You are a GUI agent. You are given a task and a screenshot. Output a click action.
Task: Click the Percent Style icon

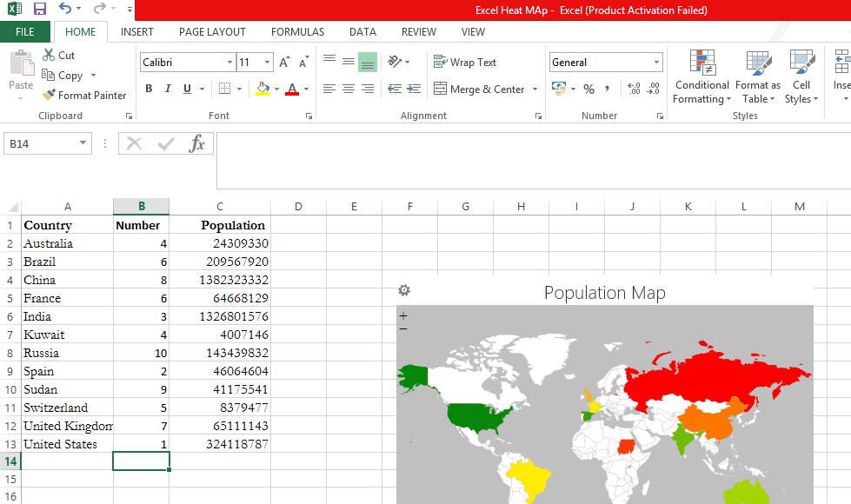[x=588, y=89]
